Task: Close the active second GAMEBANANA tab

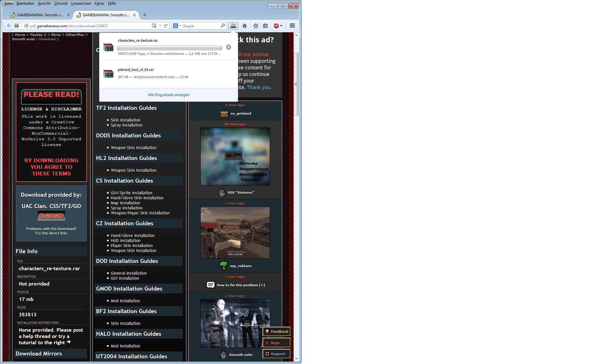Action: click(134, 15)
